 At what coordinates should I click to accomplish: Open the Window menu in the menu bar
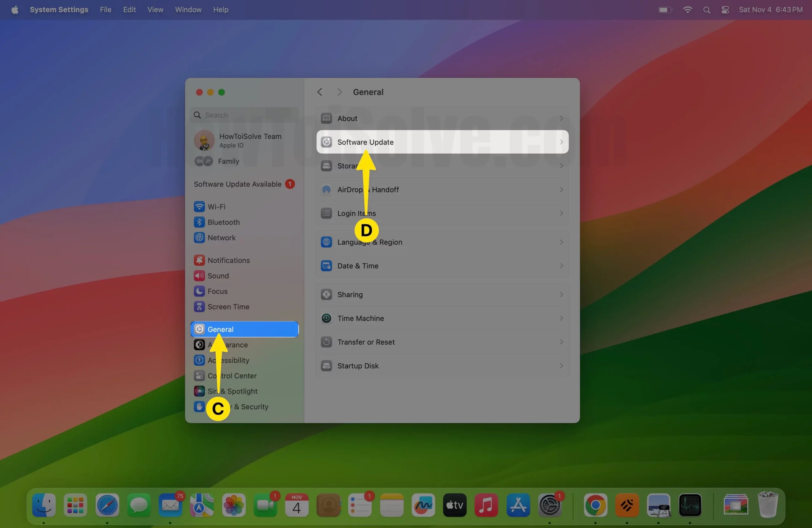tap(188, 10)
